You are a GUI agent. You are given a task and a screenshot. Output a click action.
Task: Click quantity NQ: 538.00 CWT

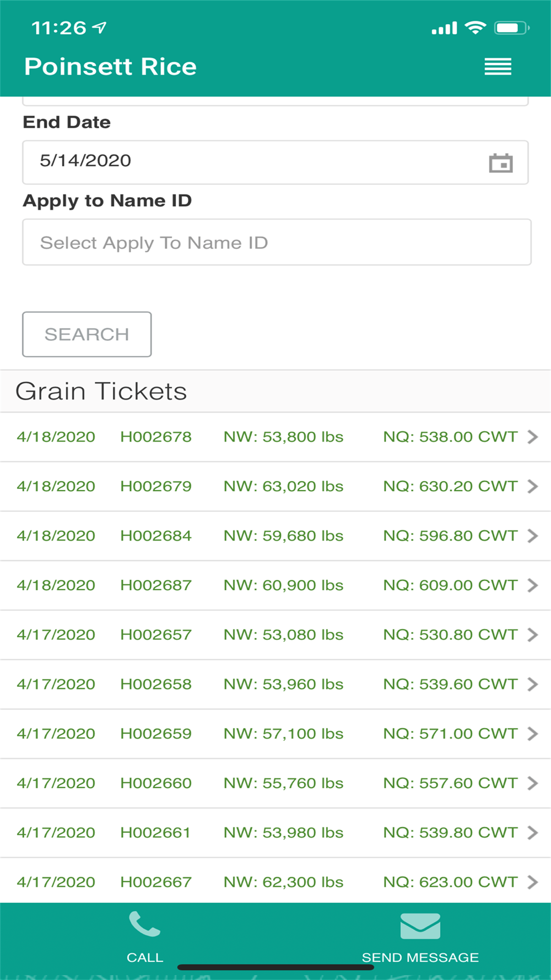(x=450, y=437)
